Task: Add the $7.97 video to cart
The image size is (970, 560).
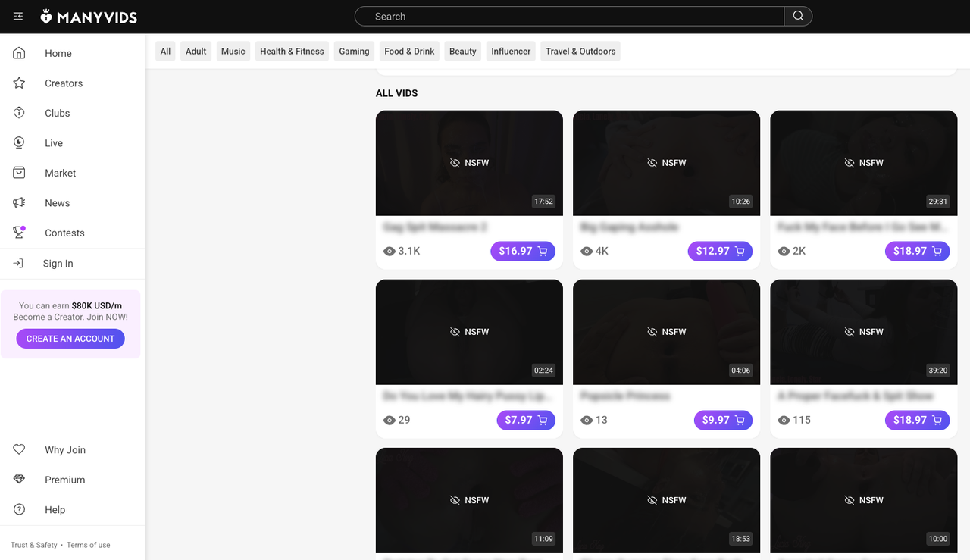Action: [x=526, y=421]
